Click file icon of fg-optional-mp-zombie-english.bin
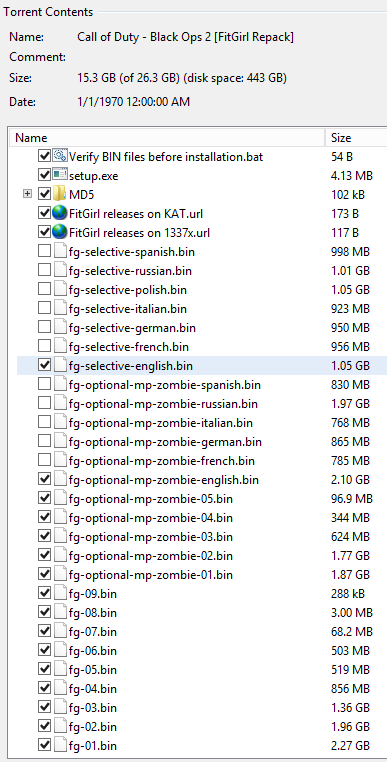387x762 pixels. (x=59, y=480)
